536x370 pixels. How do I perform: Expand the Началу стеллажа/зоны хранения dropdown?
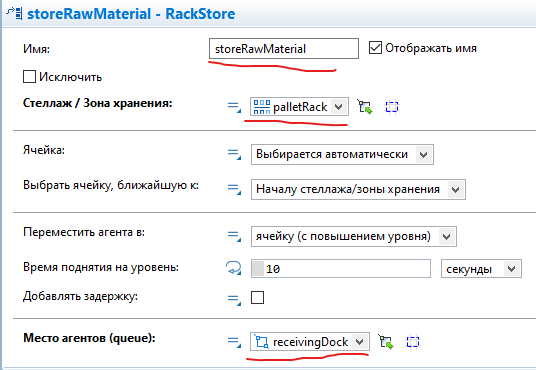tap(358, 189)
